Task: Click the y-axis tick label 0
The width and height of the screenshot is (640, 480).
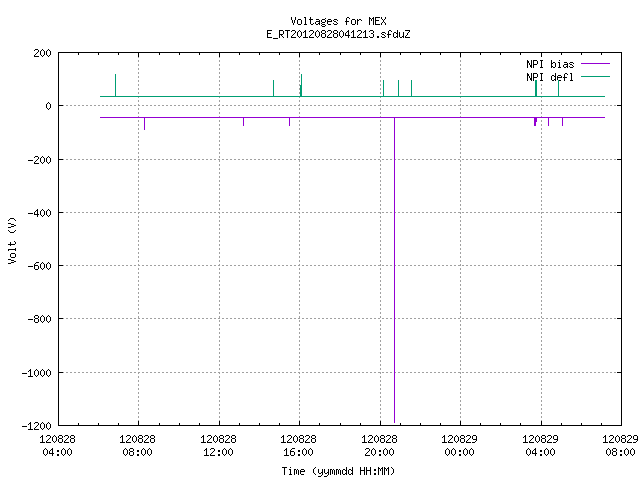Action: [49, 106]
